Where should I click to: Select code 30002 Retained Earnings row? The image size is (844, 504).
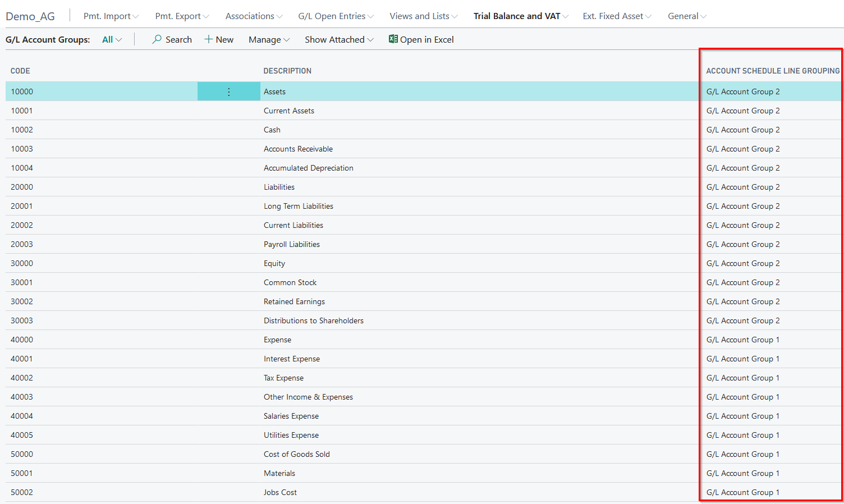click(x=22, y=302)
